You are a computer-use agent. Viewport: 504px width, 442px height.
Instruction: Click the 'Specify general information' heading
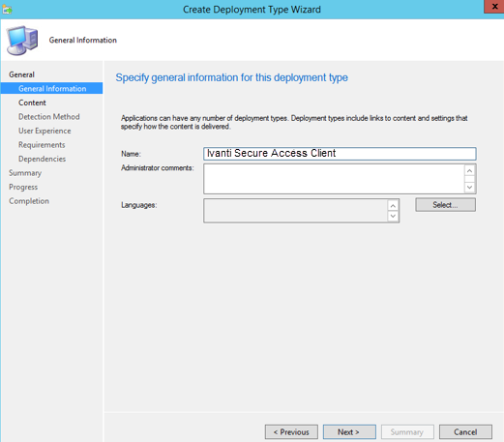231,77
